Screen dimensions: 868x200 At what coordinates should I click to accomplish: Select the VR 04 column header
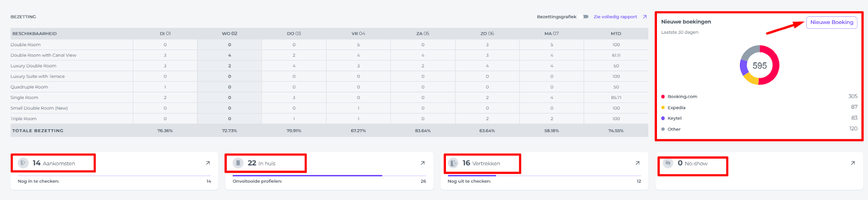(x=358, y=34)
